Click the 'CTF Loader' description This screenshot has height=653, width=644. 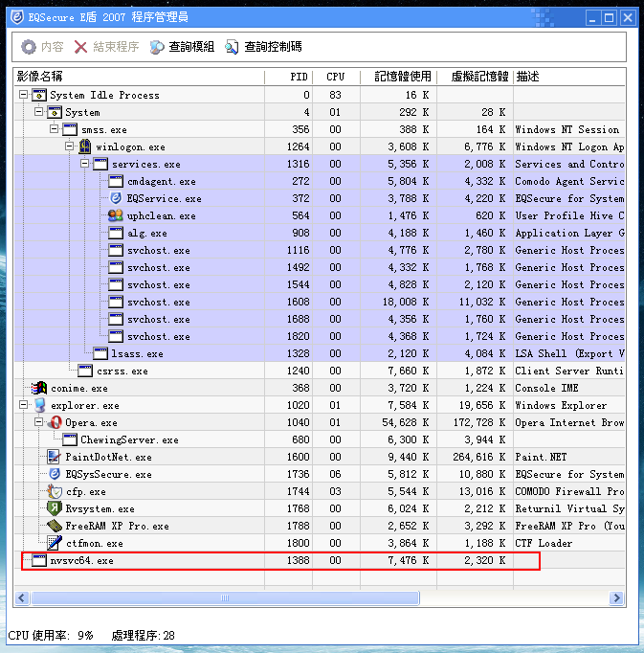tap(544, 543)
